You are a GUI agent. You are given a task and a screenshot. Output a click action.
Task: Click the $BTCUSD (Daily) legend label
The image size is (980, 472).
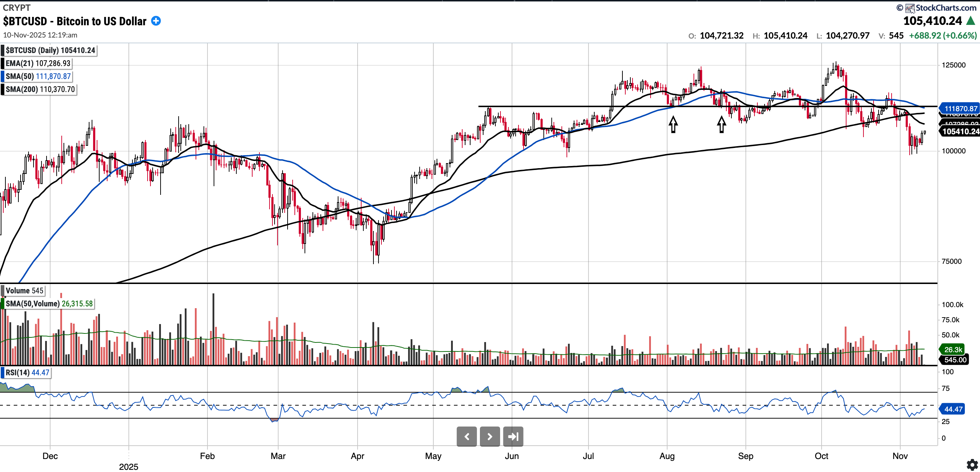point(50,50)
